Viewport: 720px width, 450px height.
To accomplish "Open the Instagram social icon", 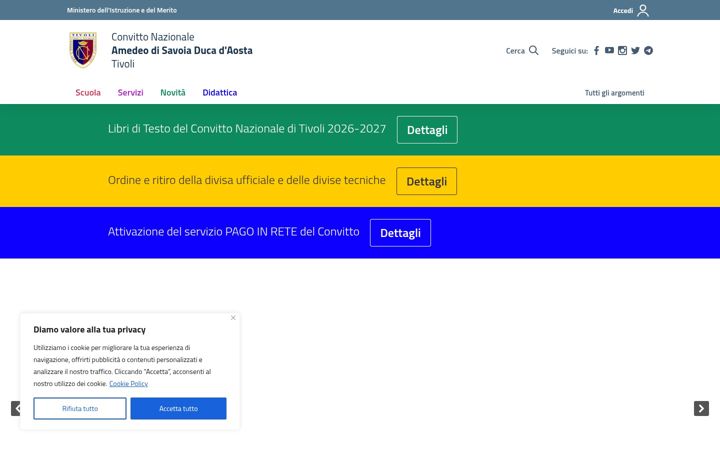I will click(x=622, y=51).
